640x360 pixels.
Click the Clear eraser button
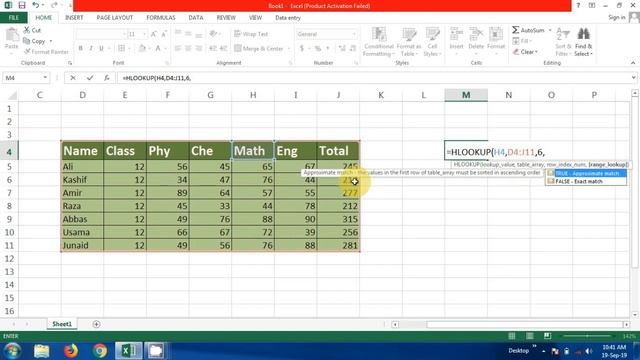[525, 52]
